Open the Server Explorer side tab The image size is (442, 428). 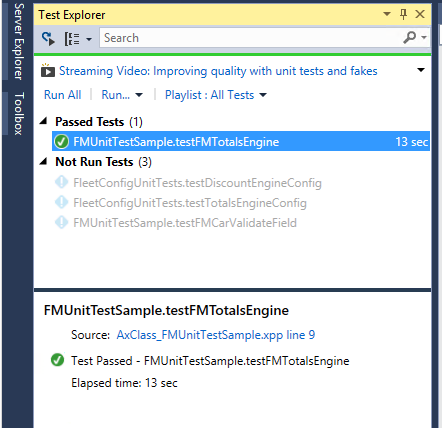pos(19,41)
